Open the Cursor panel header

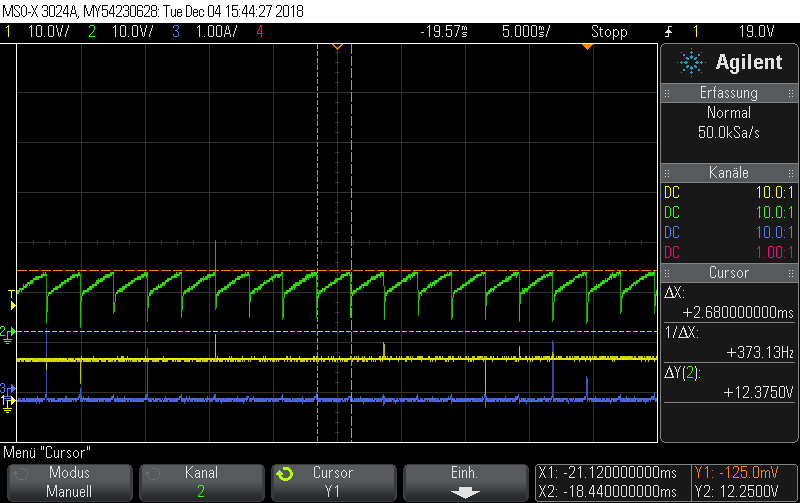[x=729, y=272]
